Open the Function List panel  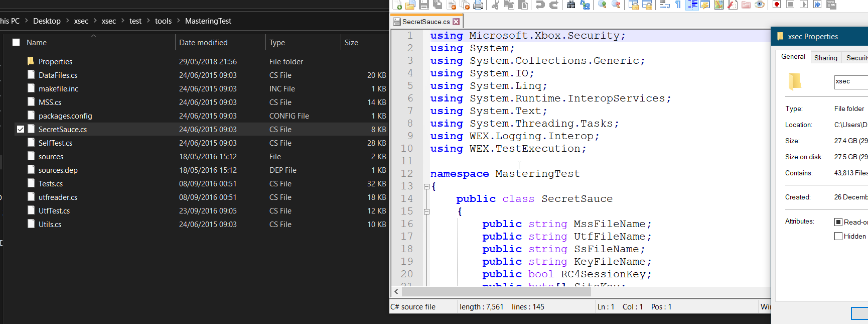click(x=733, y=5)
